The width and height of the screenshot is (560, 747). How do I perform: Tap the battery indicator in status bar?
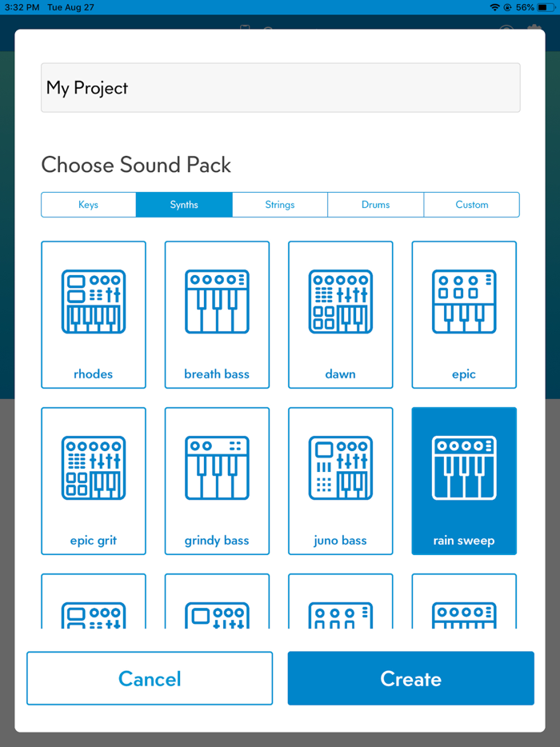pos(546,7)
